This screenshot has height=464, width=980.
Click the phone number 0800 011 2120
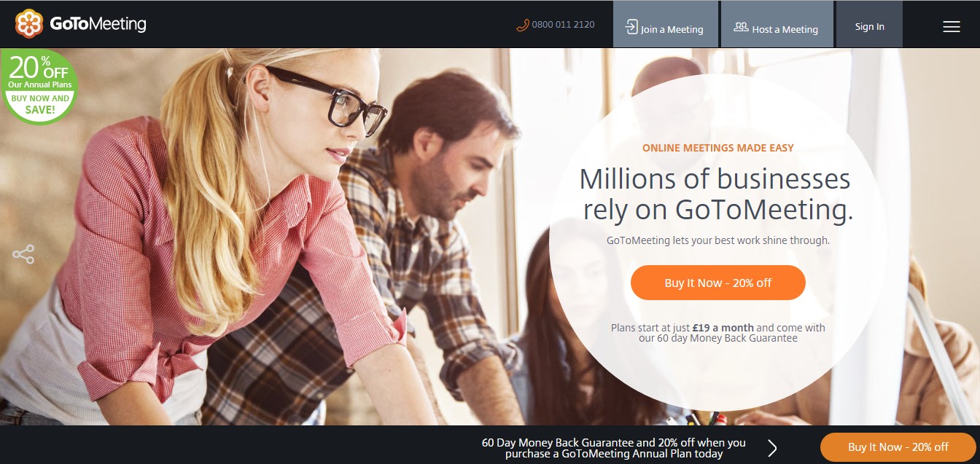click(563, 25)
